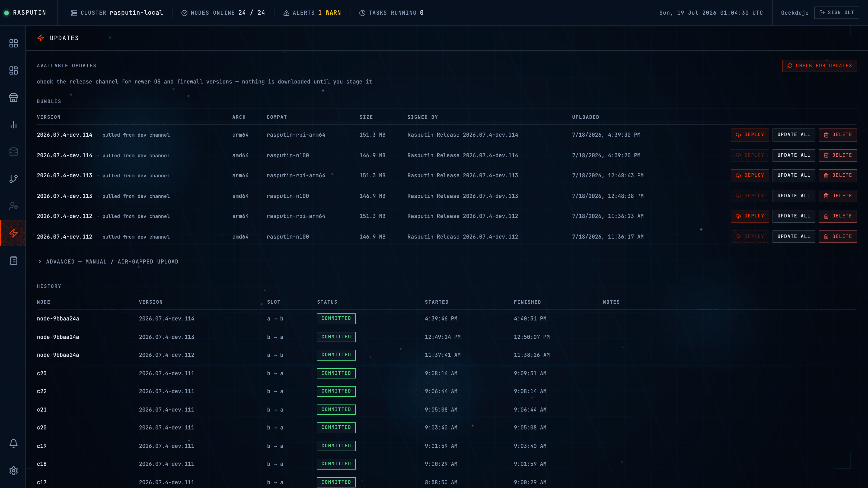Click Update All for dev.112 amd64 bundle
The width and height of the screenshot is (868, 488).
(x=793, y=237)
